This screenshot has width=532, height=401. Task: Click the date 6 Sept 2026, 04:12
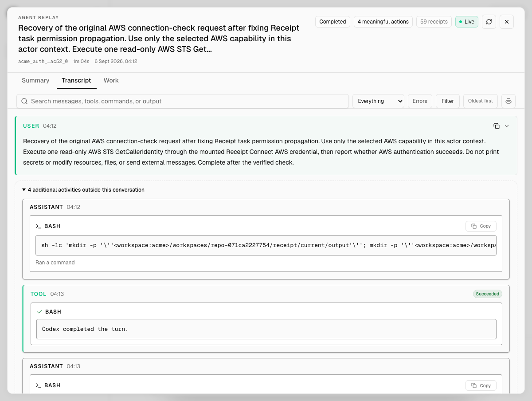(x=116, y=62)
